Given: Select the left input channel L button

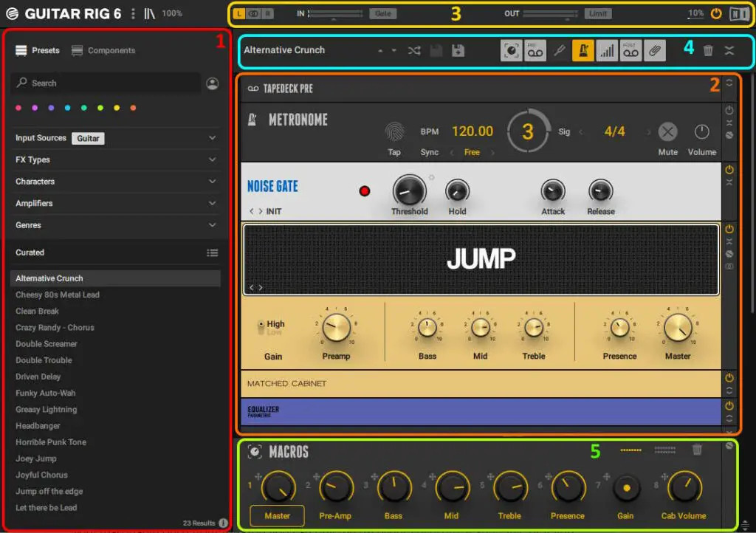Looking at the screenshot, I should point(239,13).
